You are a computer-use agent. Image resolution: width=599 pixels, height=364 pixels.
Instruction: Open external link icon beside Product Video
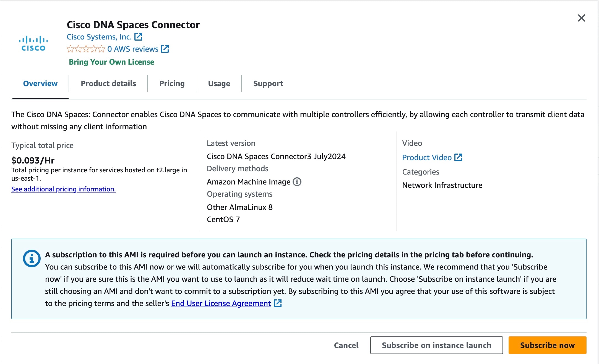(x=458, y=157)
